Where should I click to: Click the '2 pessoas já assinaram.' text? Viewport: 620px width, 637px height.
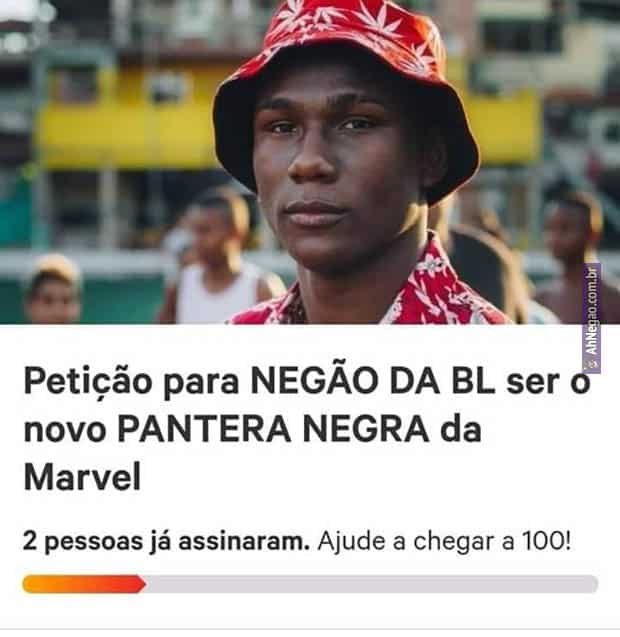coord(167,542)
